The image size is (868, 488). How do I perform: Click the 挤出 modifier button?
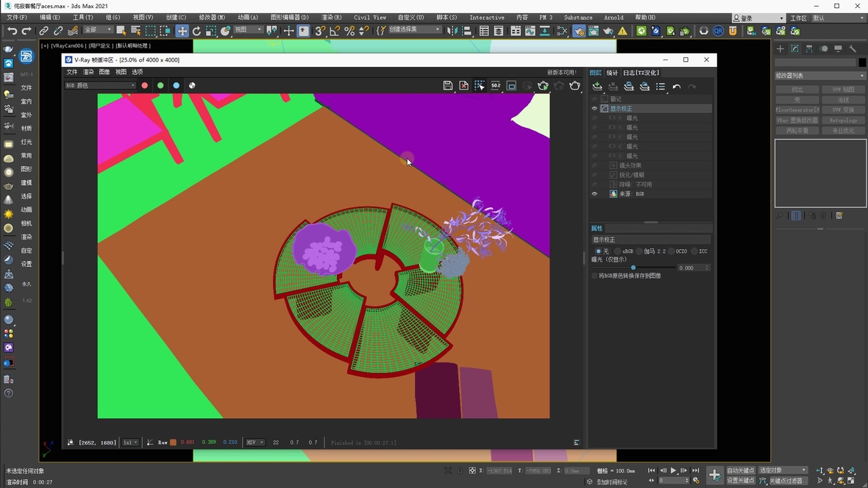pos(797,90)
